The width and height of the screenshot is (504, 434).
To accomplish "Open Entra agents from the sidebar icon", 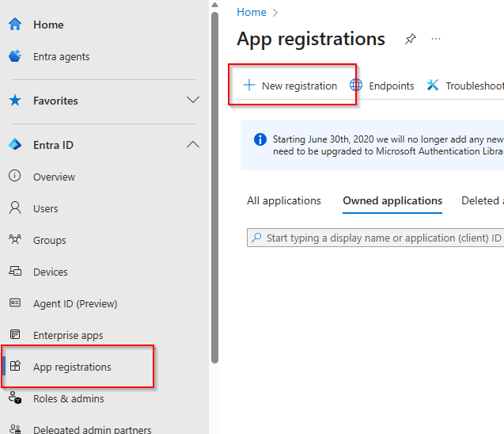I will pyautogui.click(x=15, y=56).
